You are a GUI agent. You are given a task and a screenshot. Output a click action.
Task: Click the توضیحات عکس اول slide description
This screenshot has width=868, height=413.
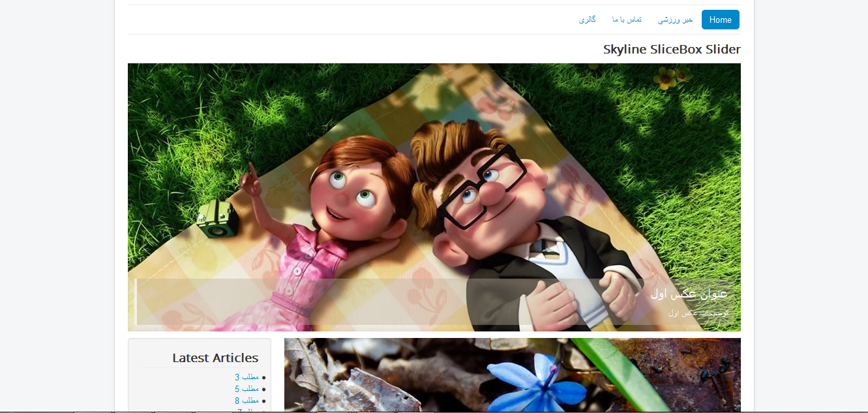click(x=698, y=313)
